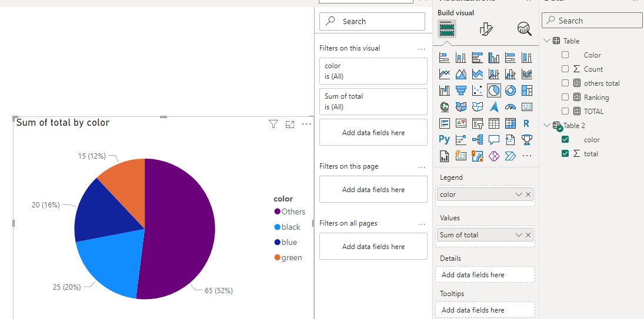
Task: Open the pie visual's More options ellipsis
Action: (306, 124)
